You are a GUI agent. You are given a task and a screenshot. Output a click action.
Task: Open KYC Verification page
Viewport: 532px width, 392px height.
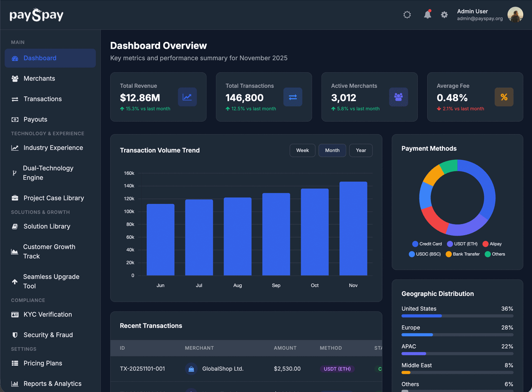click(x=47, y=314)
